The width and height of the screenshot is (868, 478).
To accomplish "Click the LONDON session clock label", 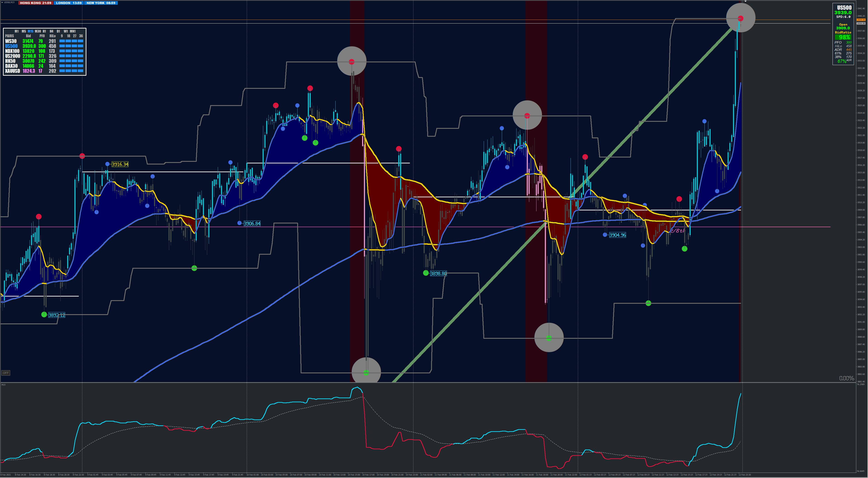I will pos(68,3).
